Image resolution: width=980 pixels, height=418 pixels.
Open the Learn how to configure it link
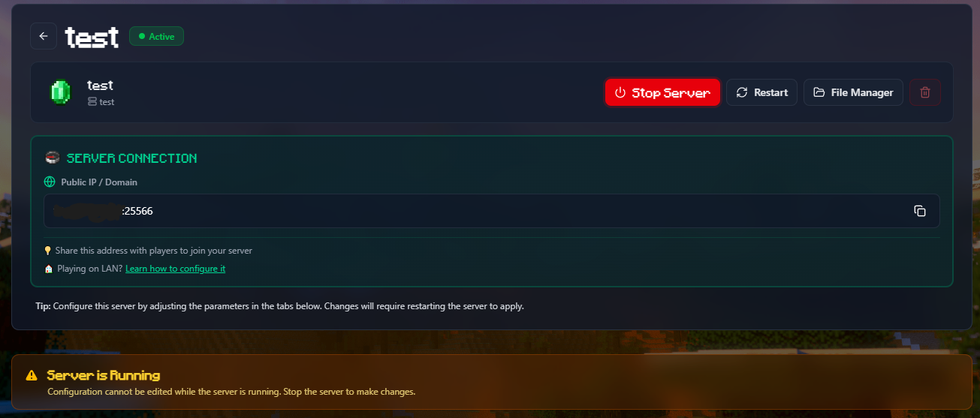coord(175,269)
